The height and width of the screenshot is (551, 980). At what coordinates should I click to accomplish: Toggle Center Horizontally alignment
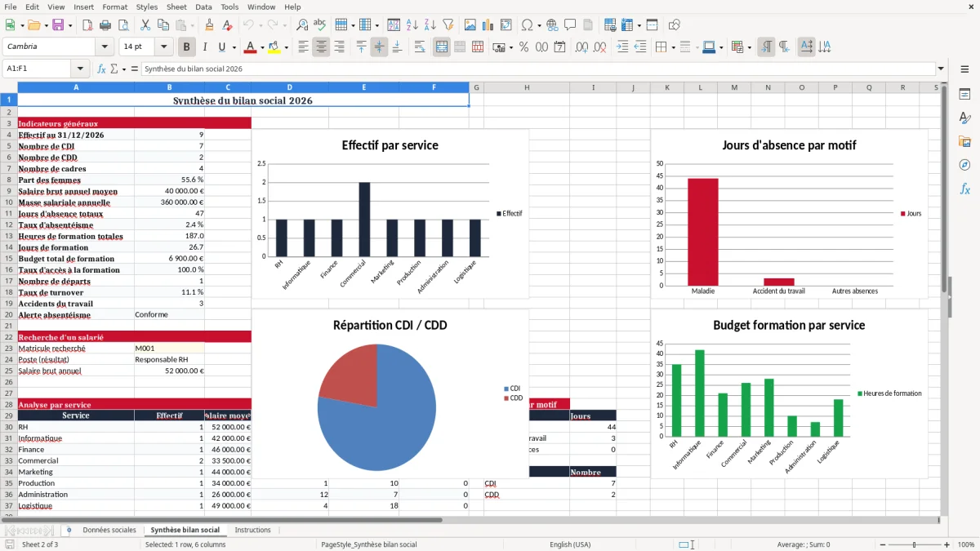pos(321,47)
